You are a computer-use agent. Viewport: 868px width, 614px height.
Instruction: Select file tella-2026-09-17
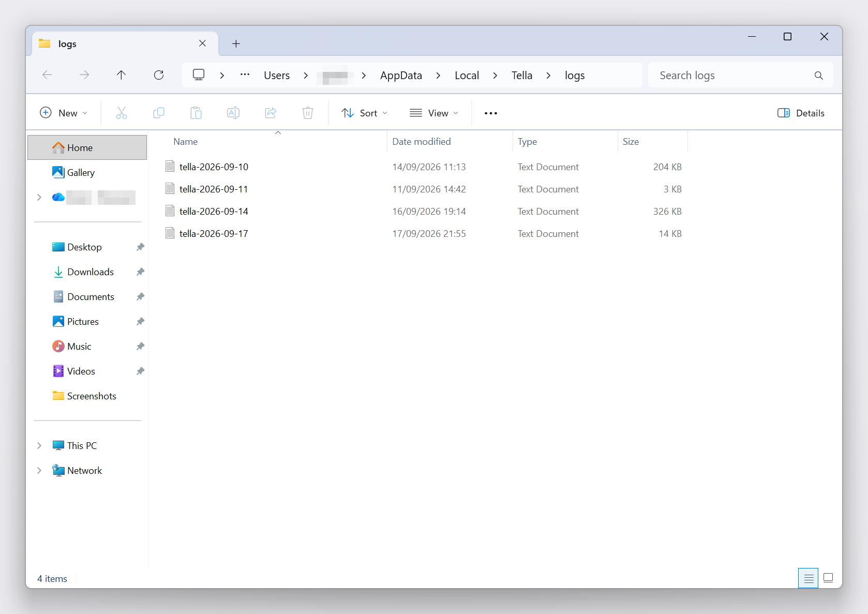(214, 234)
